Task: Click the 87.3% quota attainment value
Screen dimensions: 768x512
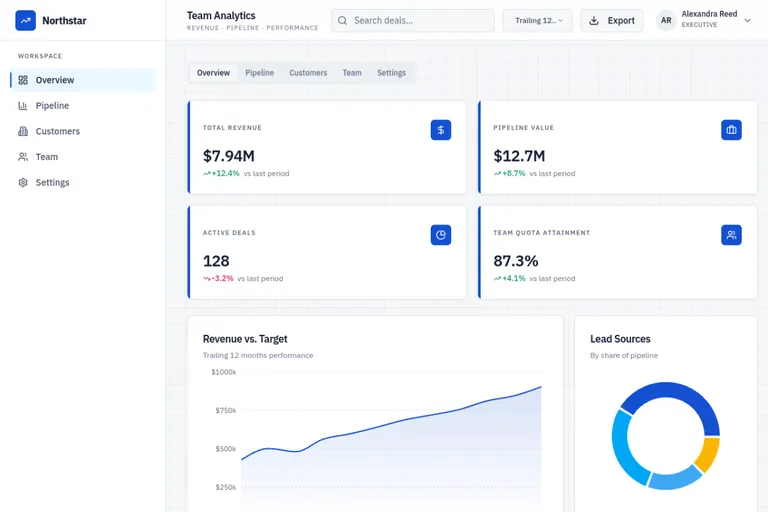Action: pos(516,261)
